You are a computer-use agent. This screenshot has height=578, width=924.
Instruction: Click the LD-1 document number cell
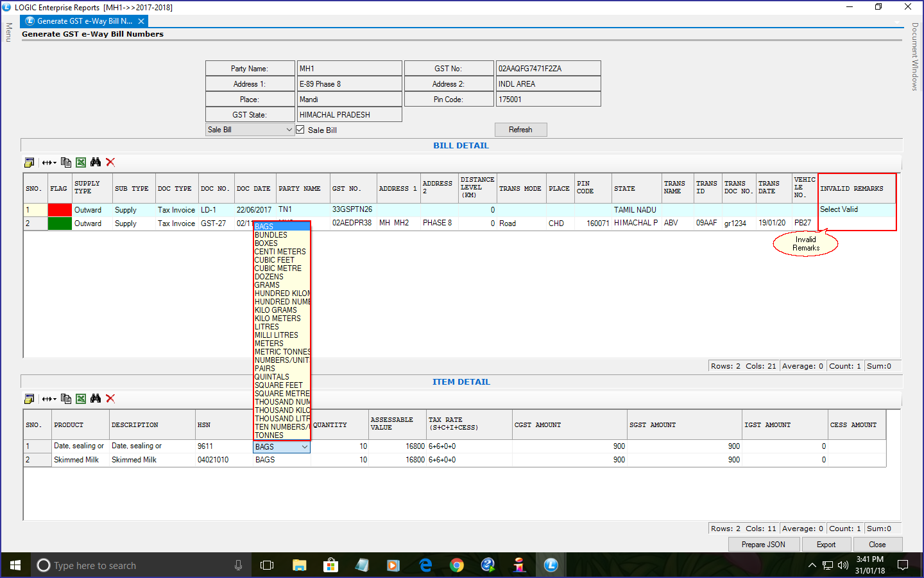216,210
